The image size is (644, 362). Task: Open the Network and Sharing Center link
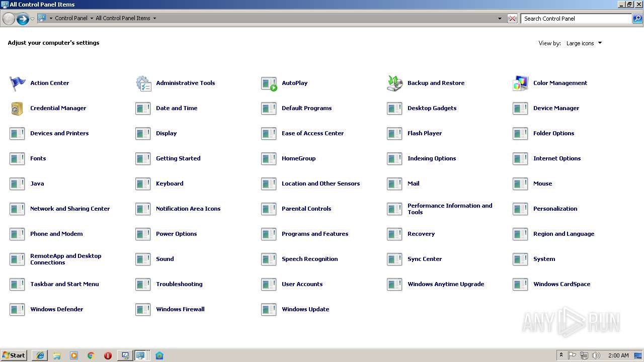tap(70, 209)
